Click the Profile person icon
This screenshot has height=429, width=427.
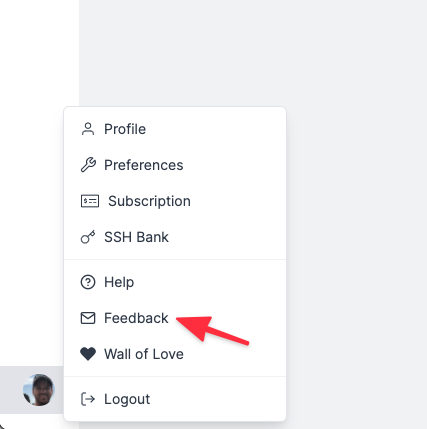tap(88, 129)
